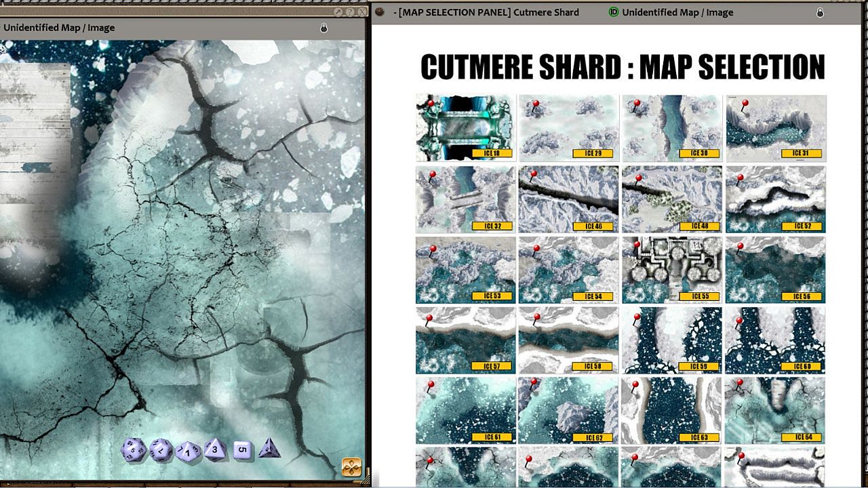Toggle the lock on the Map Selection panel
868x488 pixels.
tap(820, 12)
